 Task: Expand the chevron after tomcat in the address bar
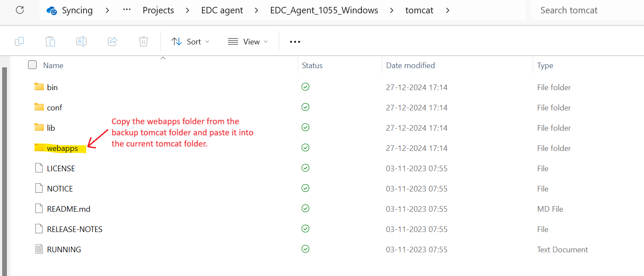coord(448,10)
